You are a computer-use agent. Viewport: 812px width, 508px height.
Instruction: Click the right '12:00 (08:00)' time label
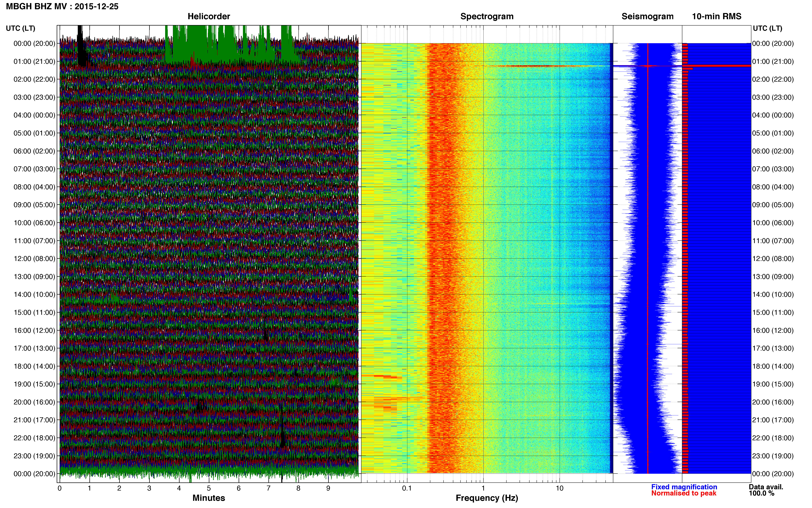click(773, 259)
